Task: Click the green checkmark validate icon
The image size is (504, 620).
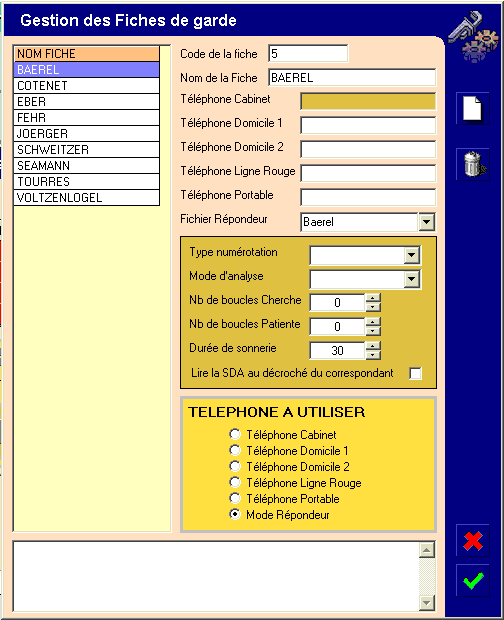Action: (x=472, y=580)
